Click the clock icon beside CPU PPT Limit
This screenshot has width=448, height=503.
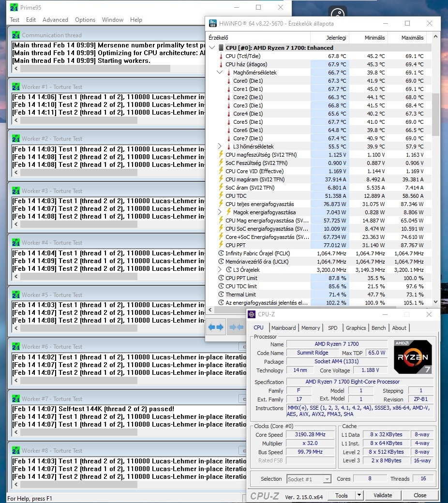pos(221,278)
